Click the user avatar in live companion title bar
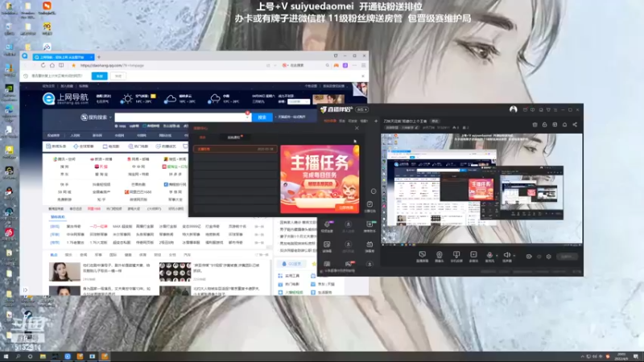The width and height of the screenshot is (644, 362). click(513, 109)
